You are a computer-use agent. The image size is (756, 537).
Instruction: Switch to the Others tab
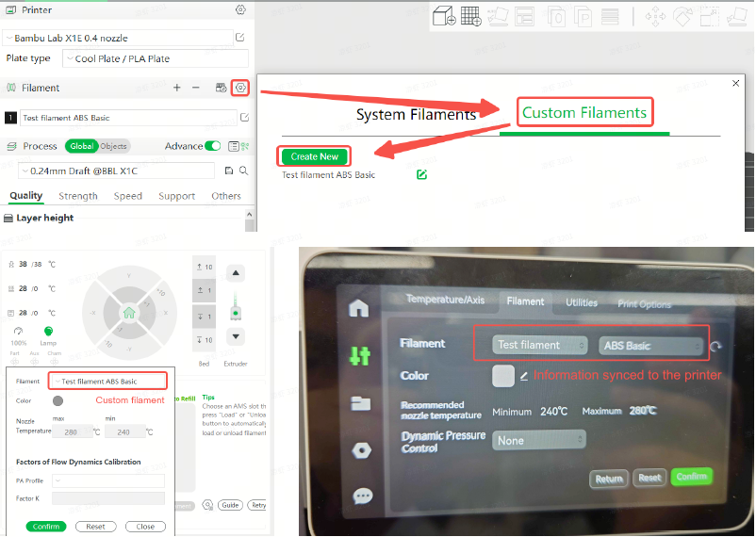225,196
